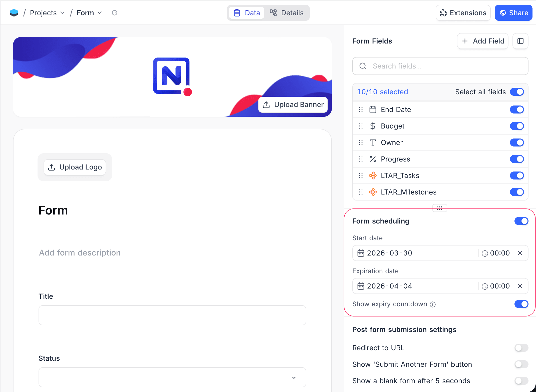Click the start date clock time
The height and width of the screenshot is (392, 536).
click(x=496, y=253)
